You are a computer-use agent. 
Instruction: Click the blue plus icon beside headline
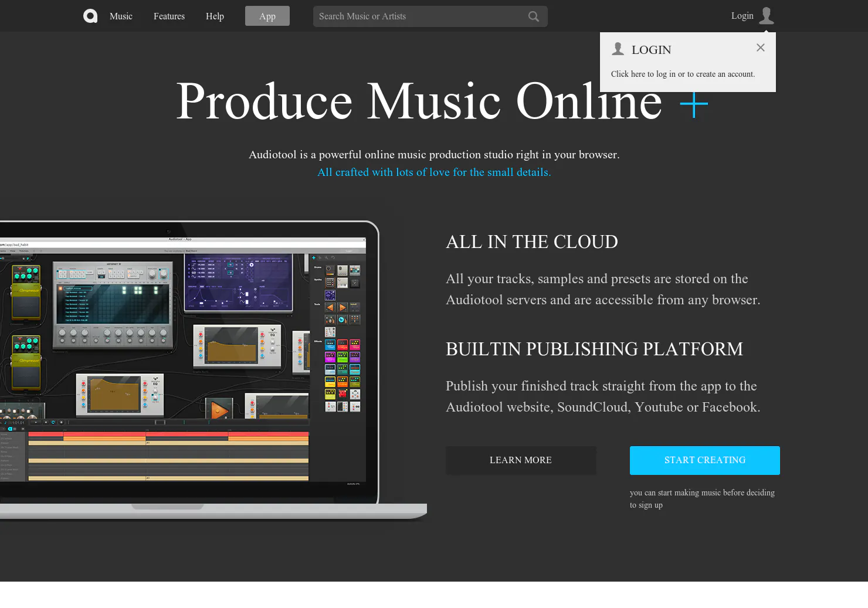[x=694, y=104]
